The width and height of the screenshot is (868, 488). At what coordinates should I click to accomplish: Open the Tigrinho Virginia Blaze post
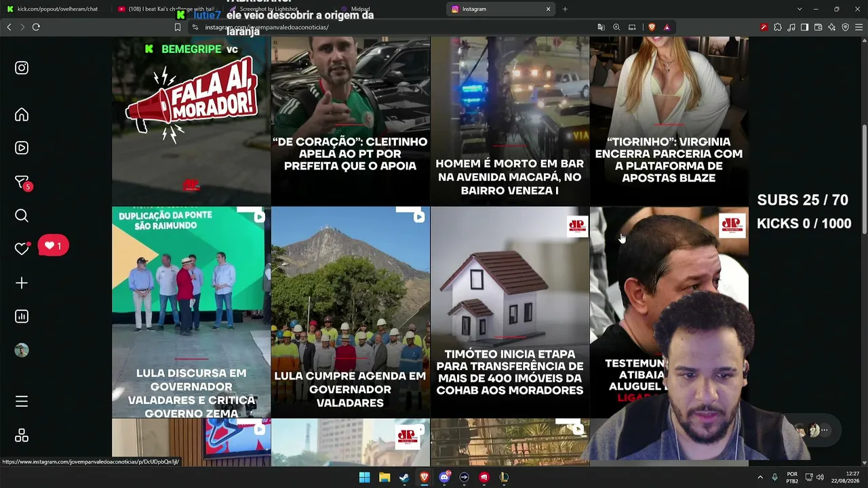tap(669, 121)
